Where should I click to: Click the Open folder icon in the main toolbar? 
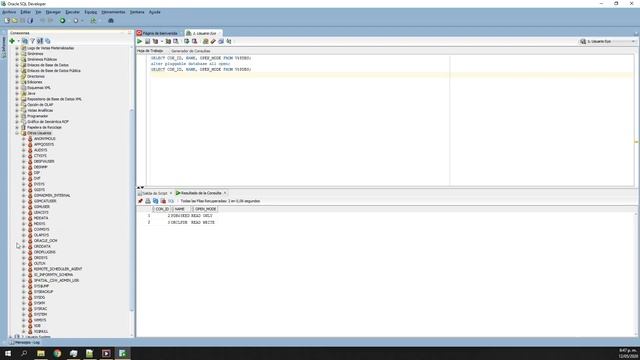[x=15, y=20]
